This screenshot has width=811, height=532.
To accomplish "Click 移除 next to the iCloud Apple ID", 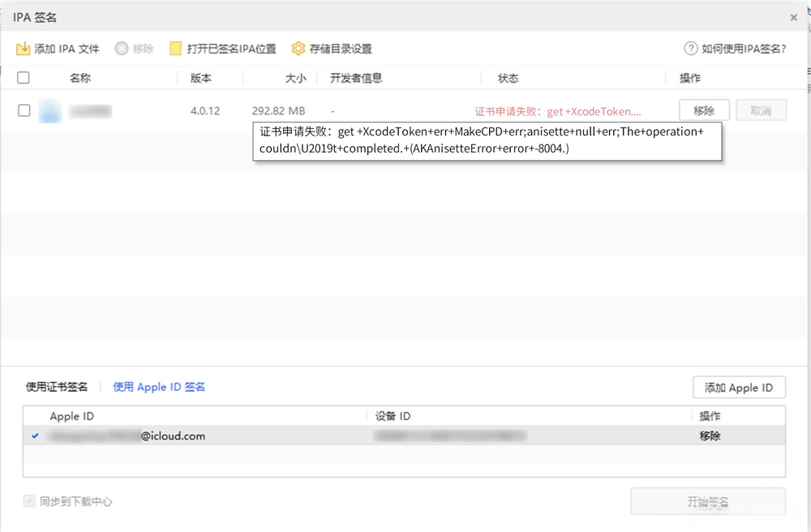I will tap(710, 435).
